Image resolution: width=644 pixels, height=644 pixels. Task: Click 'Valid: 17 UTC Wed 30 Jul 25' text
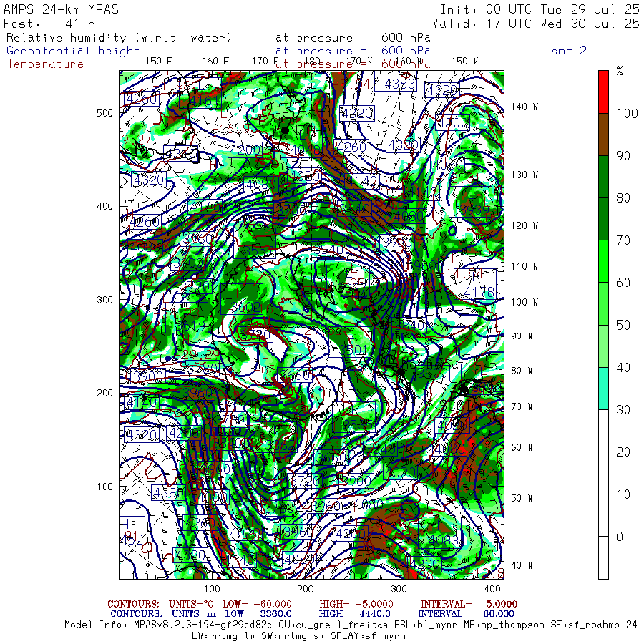coord(536,24)
